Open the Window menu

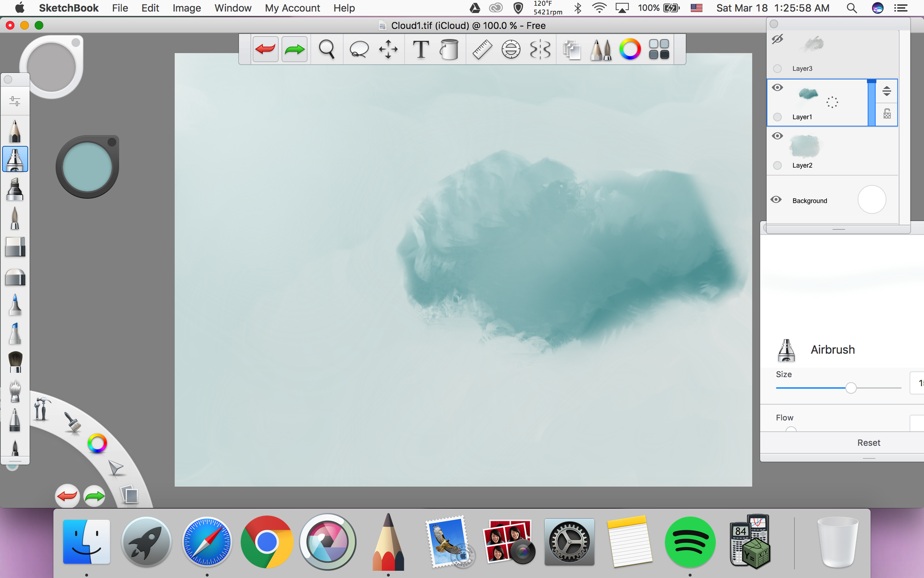(233, 8)
